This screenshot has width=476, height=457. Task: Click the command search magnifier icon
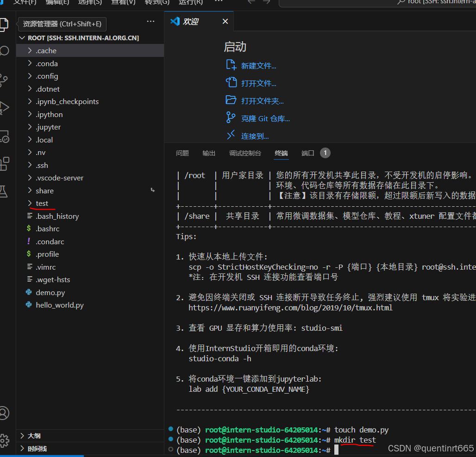[x=401, y=2]
